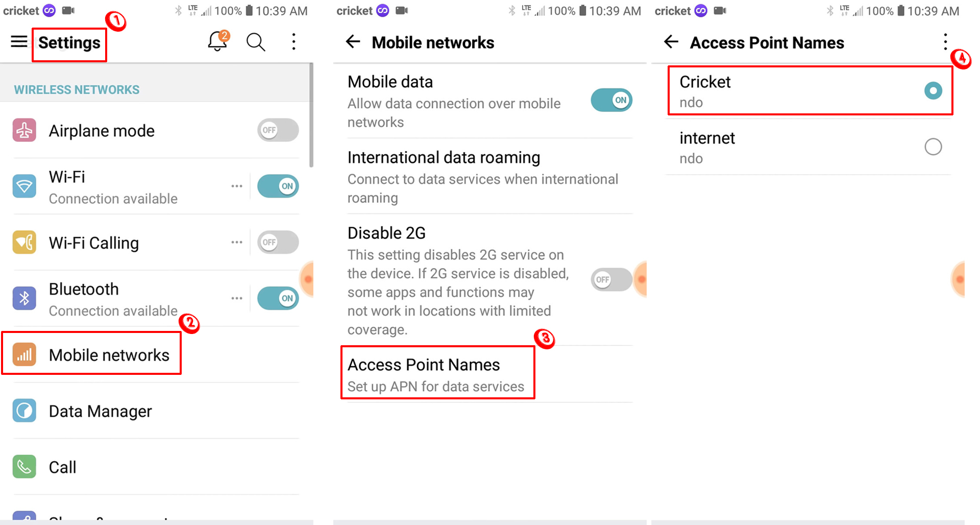Open Bluetooth additional options ellipsis
Image resolution: width=980 pixels, height=525 pixels.
tap(236, 298)
